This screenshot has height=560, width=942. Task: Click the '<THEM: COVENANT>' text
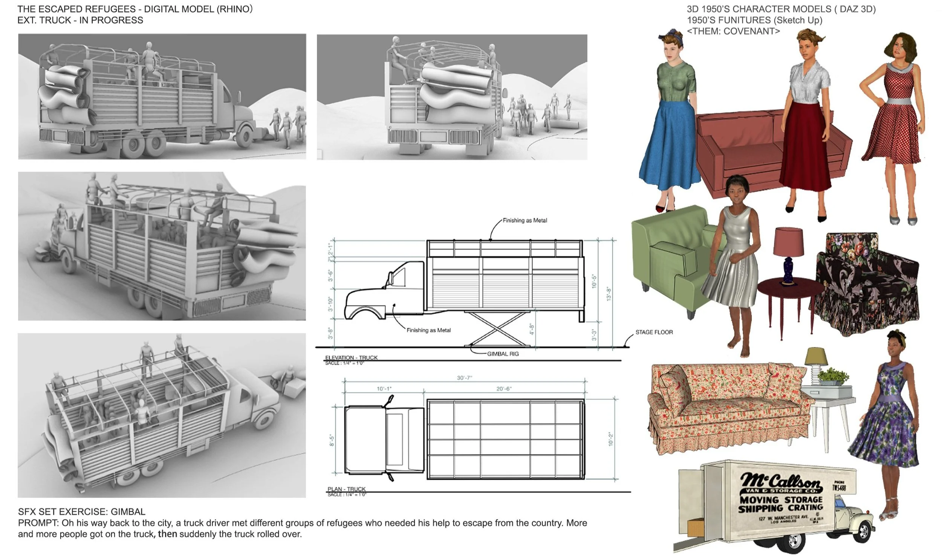733,31
